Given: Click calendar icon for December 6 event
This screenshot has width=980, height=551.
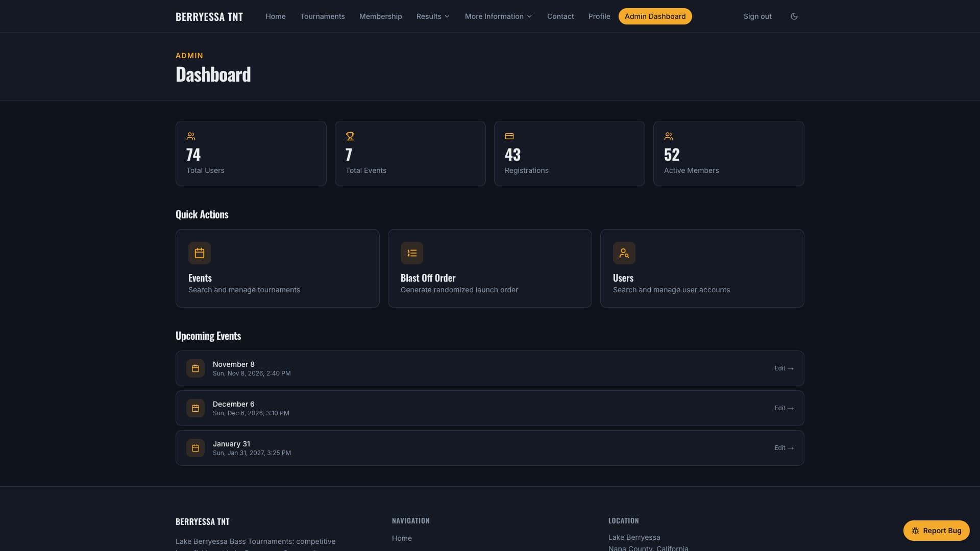Looking at the screenshot, I should click(195, 408).
